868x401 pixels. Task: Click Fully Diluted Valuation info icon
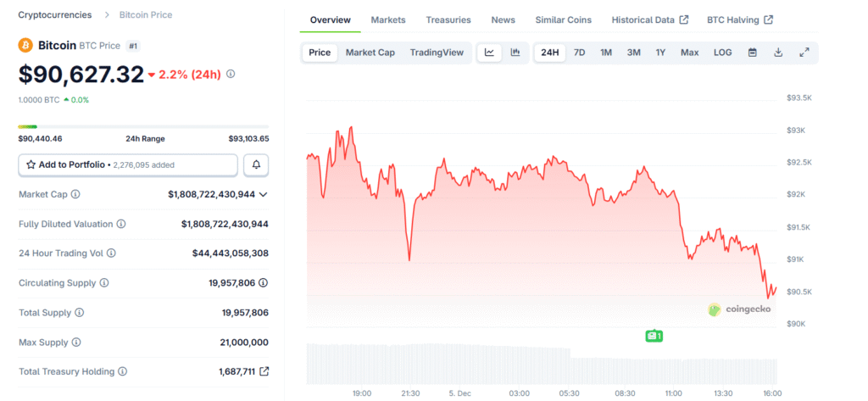(120, 225)
